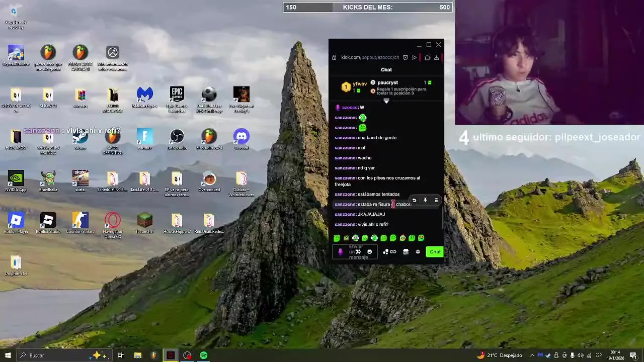
Task: Click the first green emote in quick row
Action: [x=337, y=238]
